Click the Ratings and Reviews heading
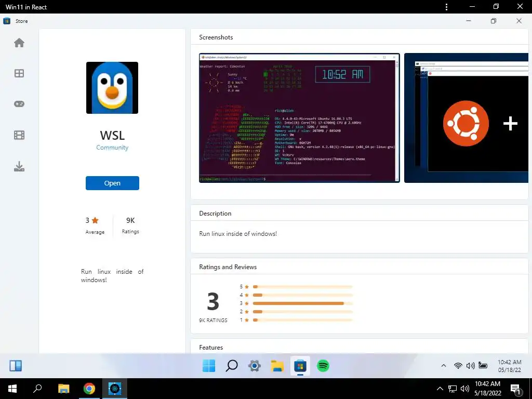Viewport: 532px width, 399px height. [x=228, y=267]
